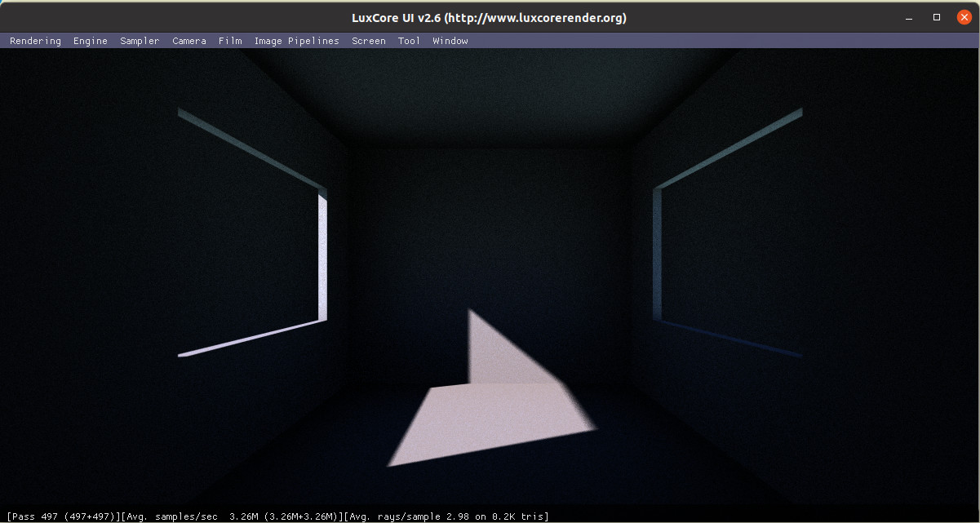Image resolution: width=980 pixels, height=523 pixels.
Task: Open the Screen menu
Action: (x=368, y=41)
